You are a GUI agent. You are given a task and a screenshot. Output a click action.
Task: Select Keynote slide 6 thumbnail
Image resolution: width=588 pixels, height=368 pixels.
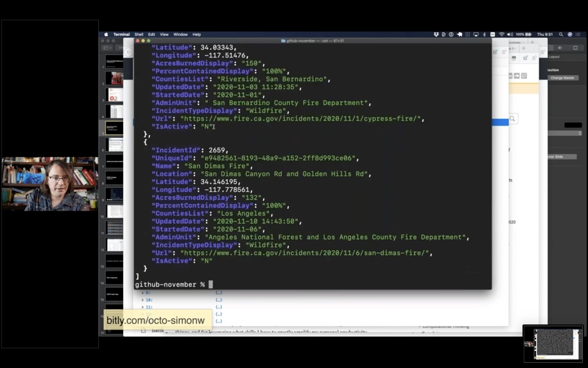pyautogui.click(x=114, y=145)
